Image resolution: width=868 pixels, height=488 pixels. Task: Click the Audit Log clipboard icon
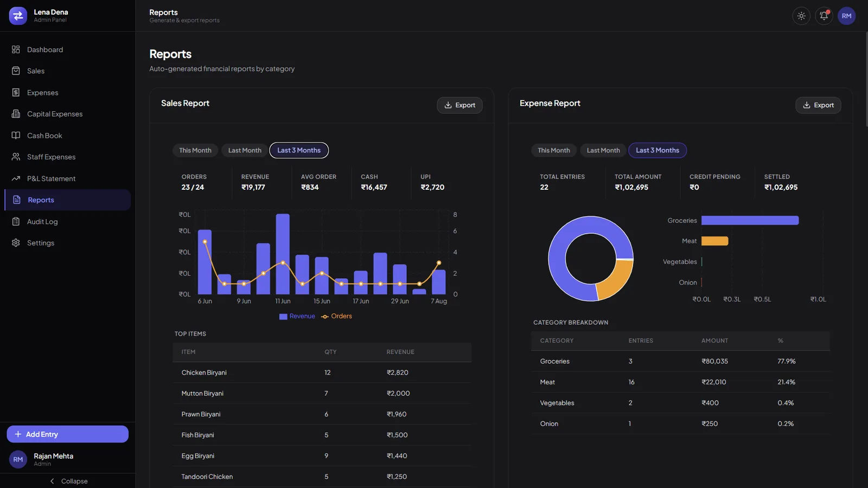[x=16, y=221]
